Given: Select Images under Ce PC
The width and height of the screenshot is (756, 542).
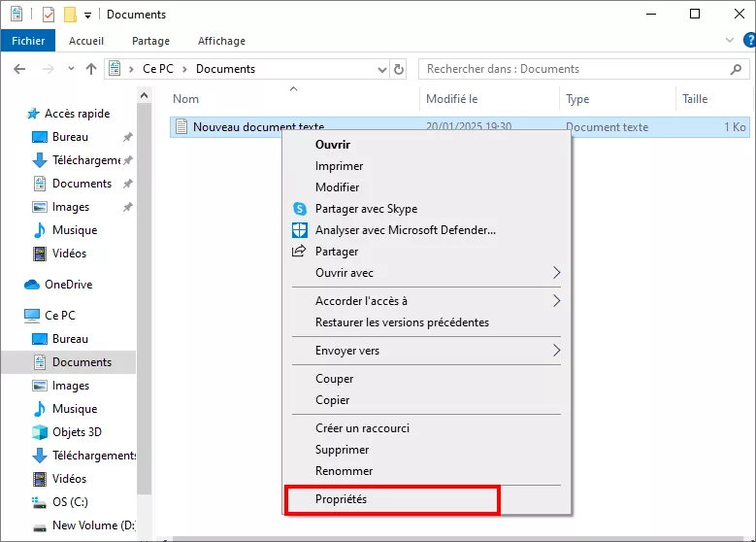Looking at the screenshot, I should [69, 386].
